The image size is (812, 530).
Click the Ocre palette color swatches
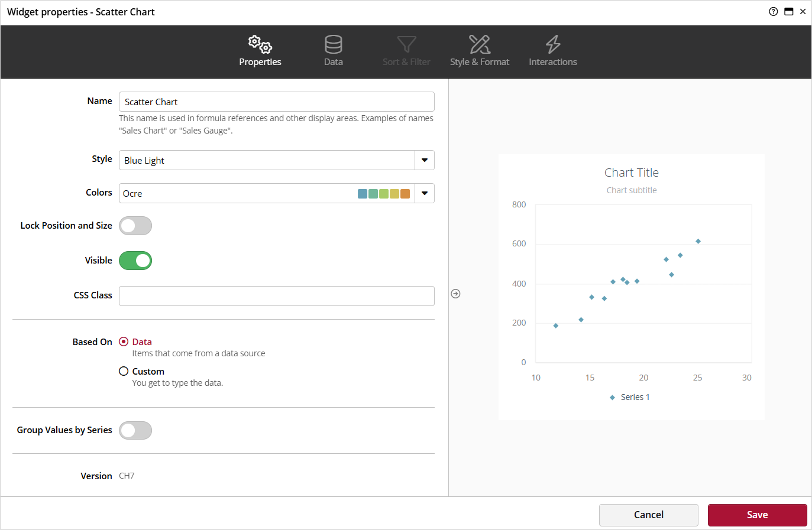[x=384, y=194]
